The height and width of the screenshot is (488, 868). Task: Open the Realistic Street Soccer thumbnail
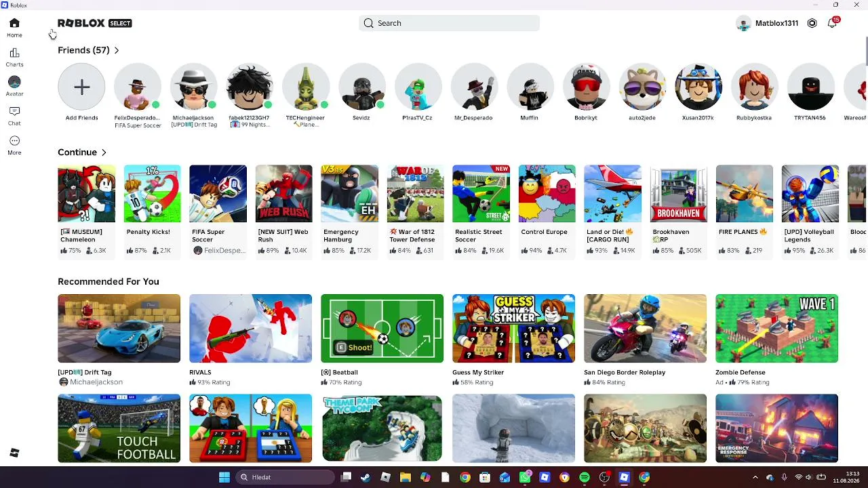point(481,194)
